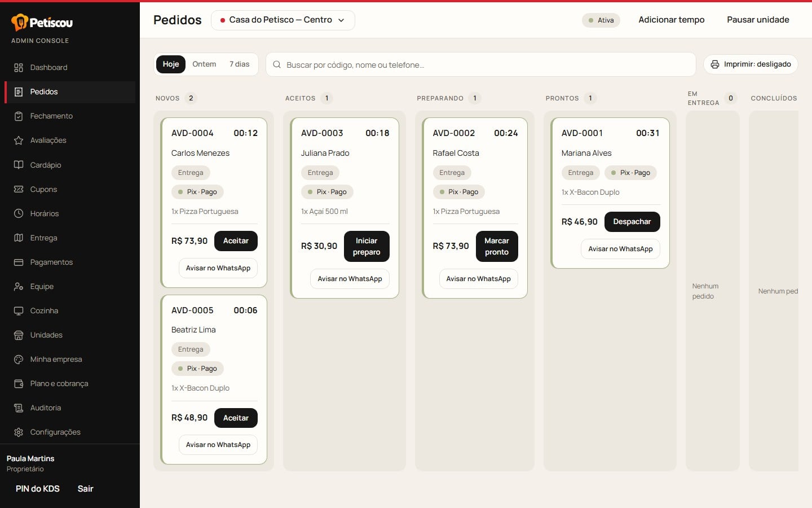Open Dashboard via its grid icon

(19, 68)
